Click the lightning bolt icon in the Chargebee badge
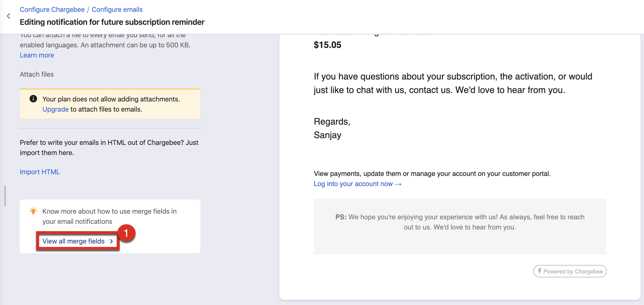This screenshot has width=644, height=305. [540, 271]
